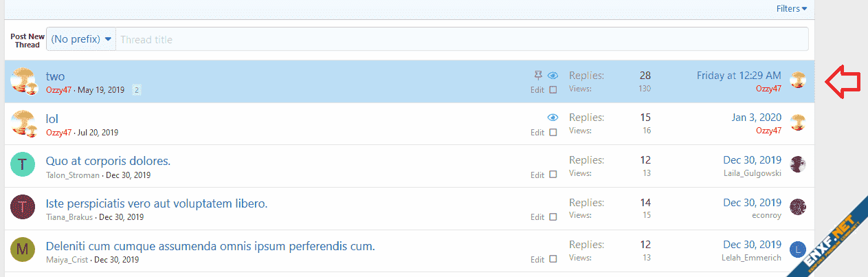
Task: Open Maiya_Crist's olive M avatar
Action: click(23, 249)
